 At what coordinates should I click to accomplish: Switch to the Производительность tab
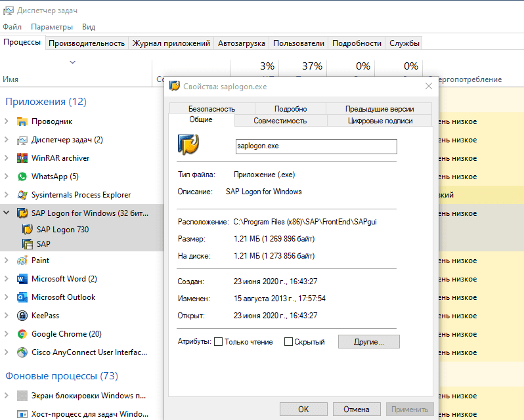click(x=87, y=43)
